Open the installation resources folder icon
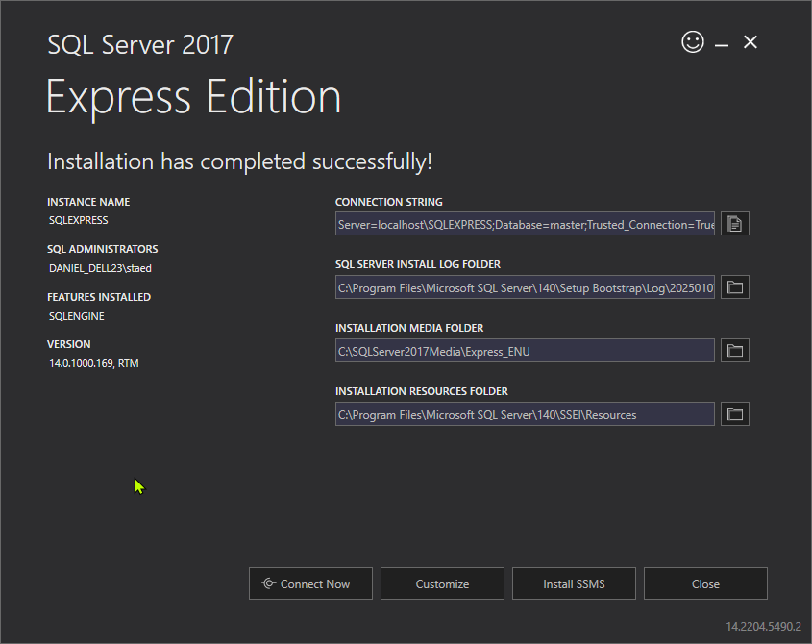812x644 pixels. point(735,414)
